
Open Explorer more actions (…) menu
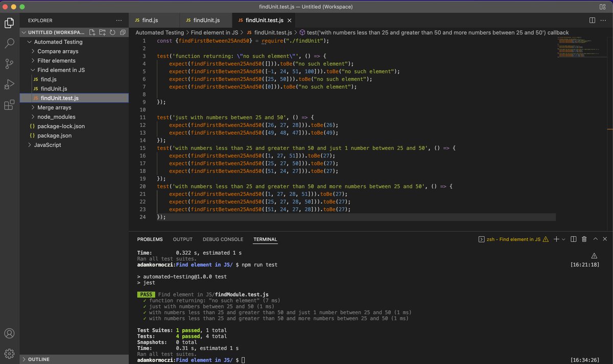click(119, 20)
